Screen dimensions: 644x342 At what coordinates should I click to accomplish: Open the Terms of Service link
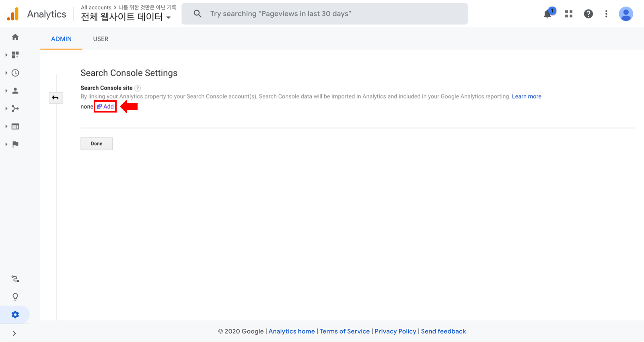(x=344, y=331)
